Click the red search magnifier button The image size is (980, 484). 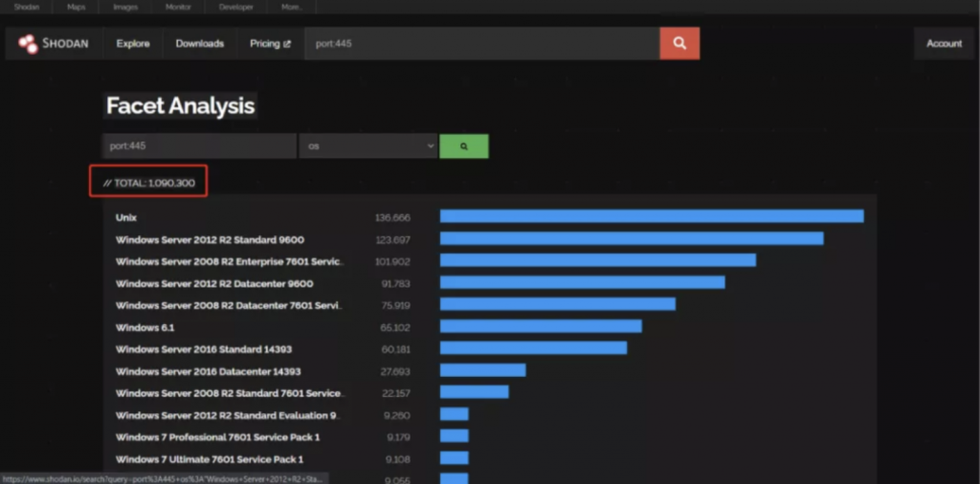tap(679, 44)
